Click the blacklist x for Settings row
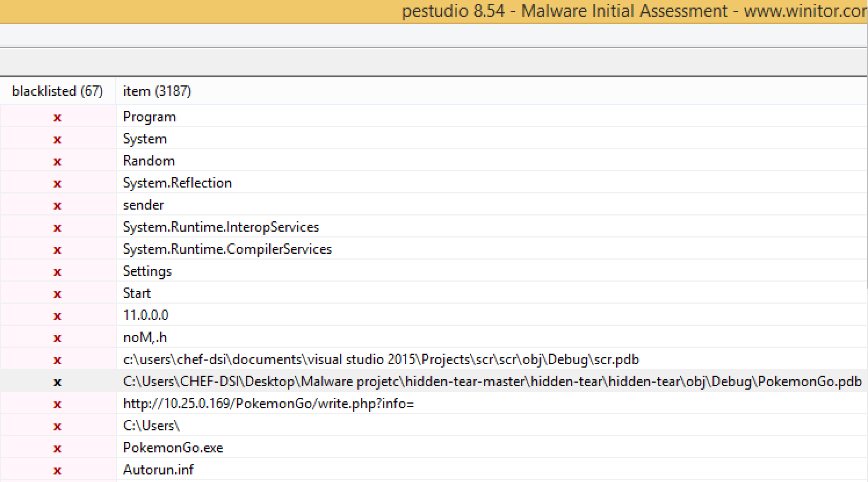The height and width of the screenshot is (482, 868). pyautogui.click(x=57, y=272)
